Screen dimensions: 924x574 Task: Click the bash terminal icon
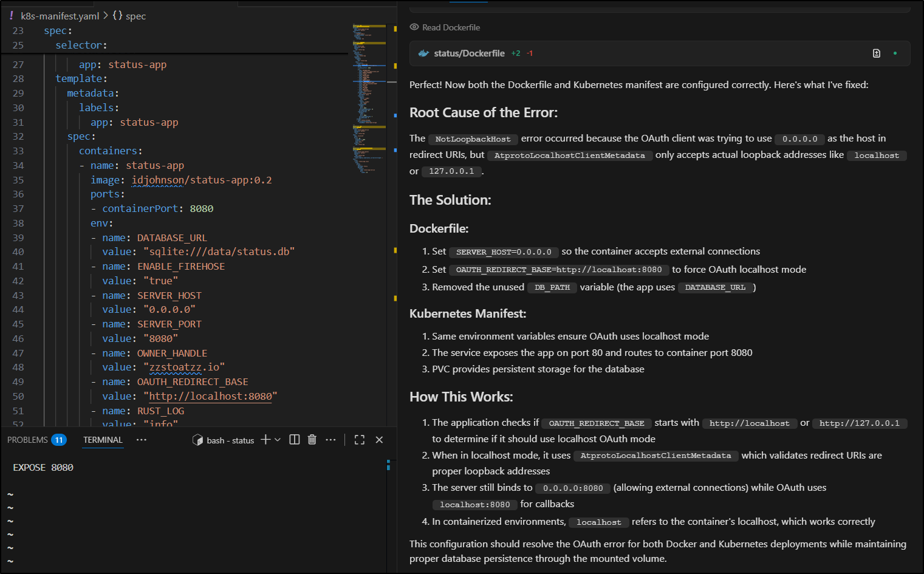197,440
